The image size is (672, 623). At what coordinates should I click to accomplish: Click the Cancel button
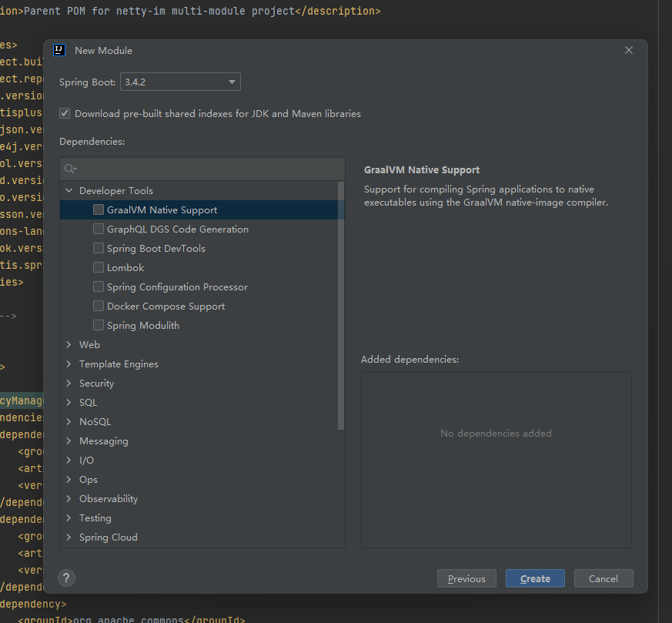(x=603, y=578)
